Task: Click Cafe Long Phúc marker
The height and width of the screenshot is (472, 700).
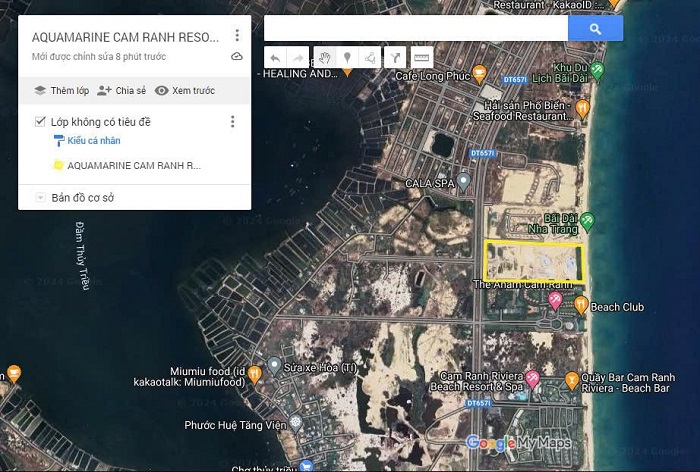Action: pyautogui.click(x=479, y=74)
